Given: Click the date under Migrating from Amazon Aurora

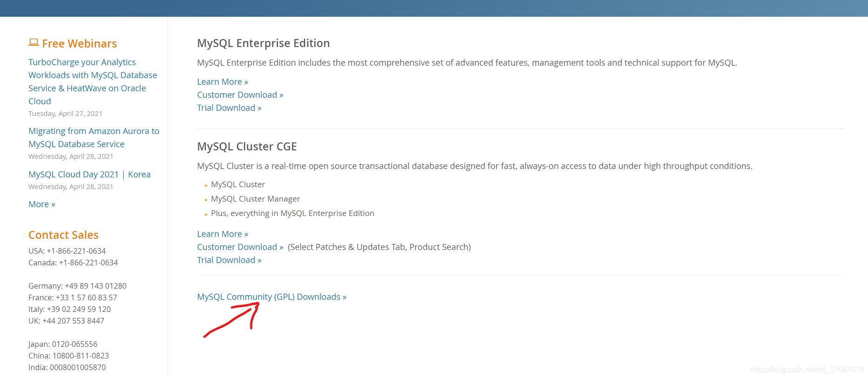Looking at the screenshot, I should 71,156.
